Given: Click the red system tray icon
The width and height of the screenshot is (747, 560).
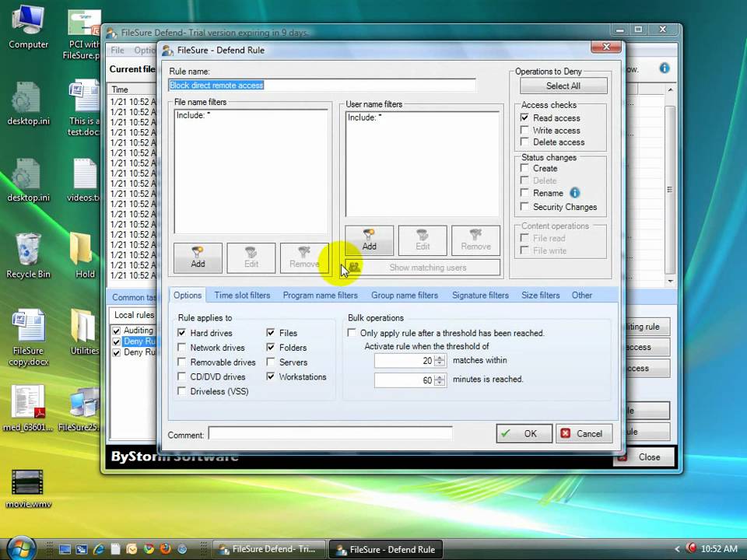Looking at the screenshot, I should tap(691, 548).
